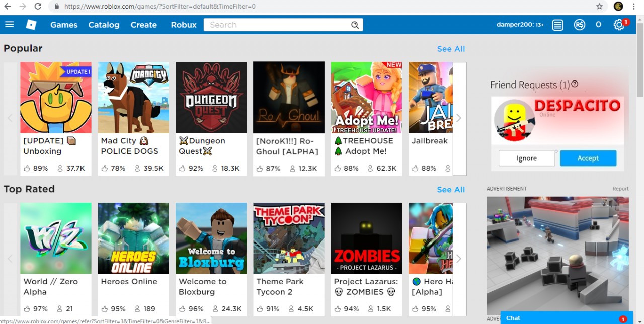Open the hamburger navigation menu
Image resolution: width=644 pixels, height=324 pixels.
click(9, 25)
